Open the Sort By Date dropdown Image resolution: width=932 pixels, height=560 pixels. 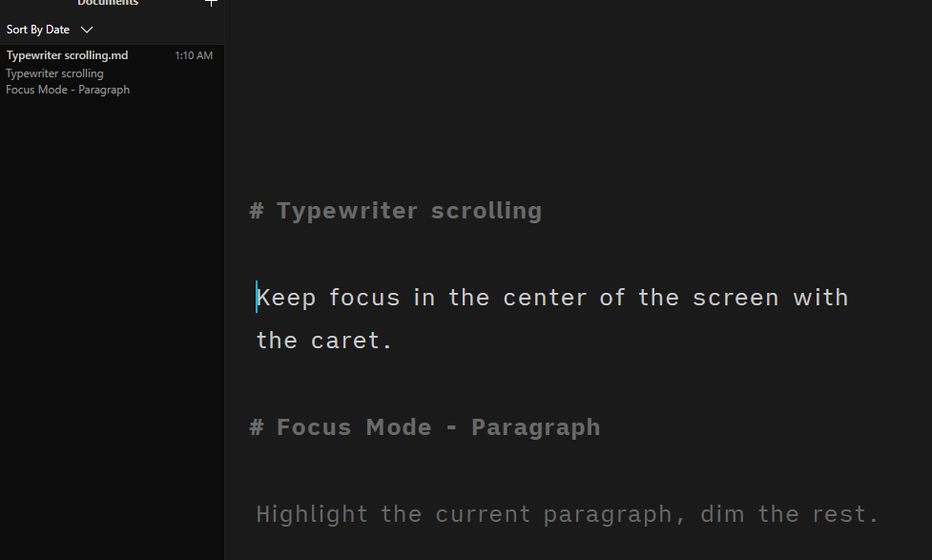37,29
